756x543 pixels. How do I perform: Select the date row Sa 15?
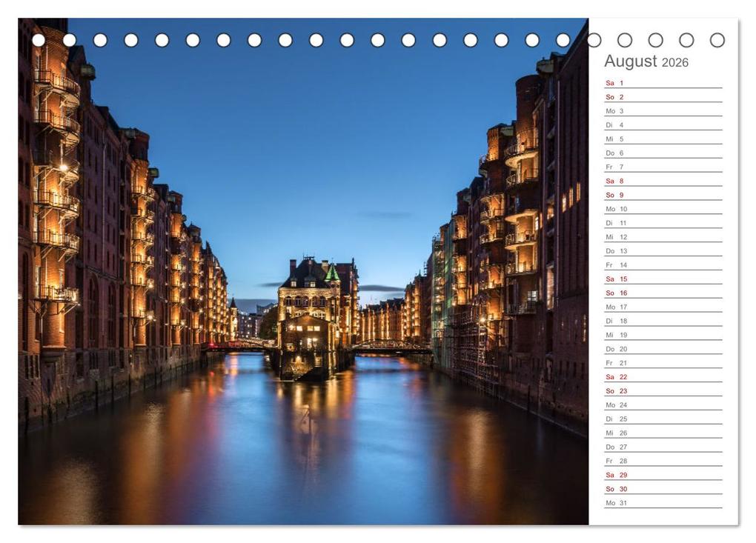pos(663,279)
